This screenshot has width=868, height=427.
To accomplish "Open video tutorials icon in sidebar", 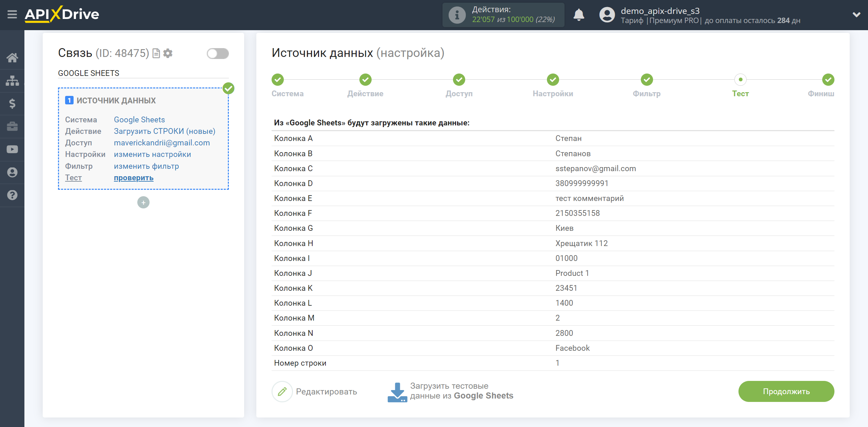I will [x=12, y=149].
